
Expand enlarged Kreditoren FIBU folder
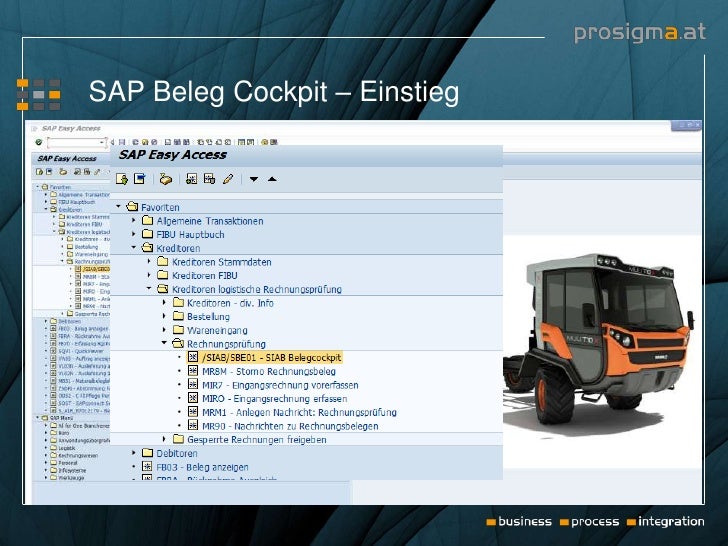(x=149, y=275)
